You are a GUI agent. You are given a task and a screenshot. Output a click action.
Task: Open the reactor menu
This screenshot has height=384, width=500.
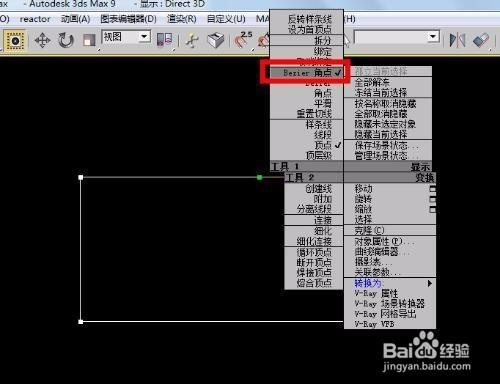[x=35, y=19]
